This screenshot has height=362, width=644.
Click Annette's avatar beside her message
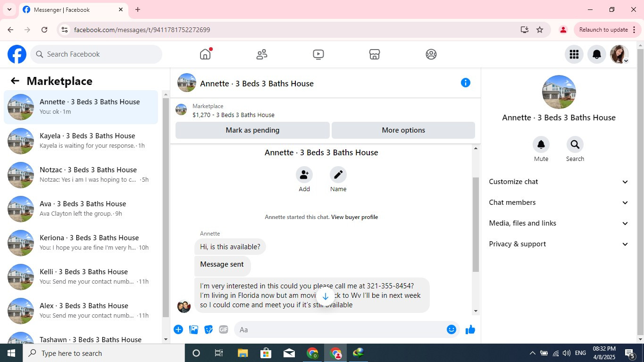point(184,306)
